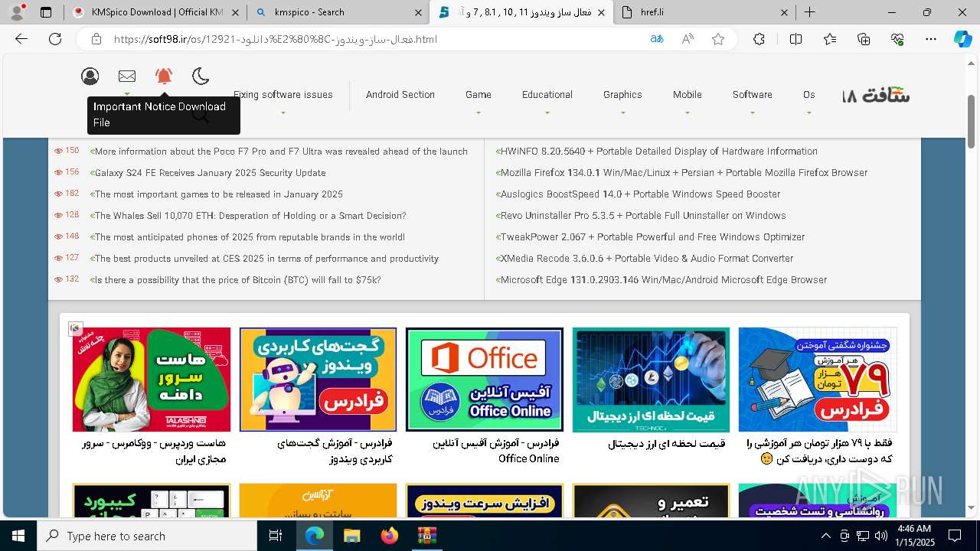This screenshot has width=980, height=551.
Task: Open split screen view icon
Action: pyautogui.click(x=795, y=39)
